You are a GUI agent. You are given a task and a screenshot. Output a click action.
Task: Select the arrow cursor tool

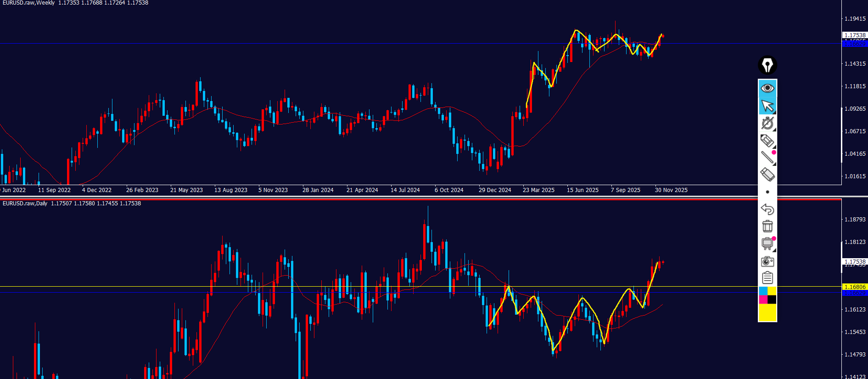(767, 106)
